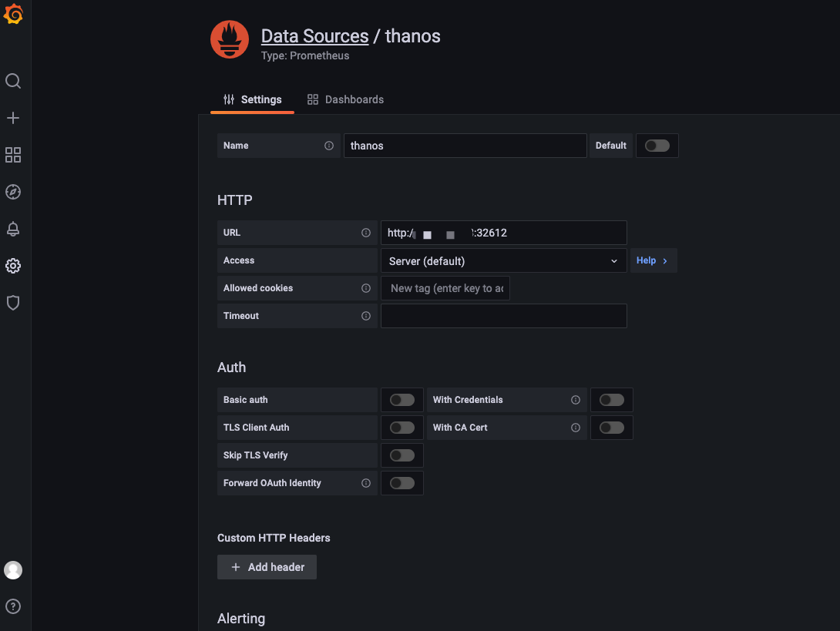Viewport: 840px width, 631px height.
Task: Open the Dashboards grid icon in the sidebar
Action: coord(13,155)
